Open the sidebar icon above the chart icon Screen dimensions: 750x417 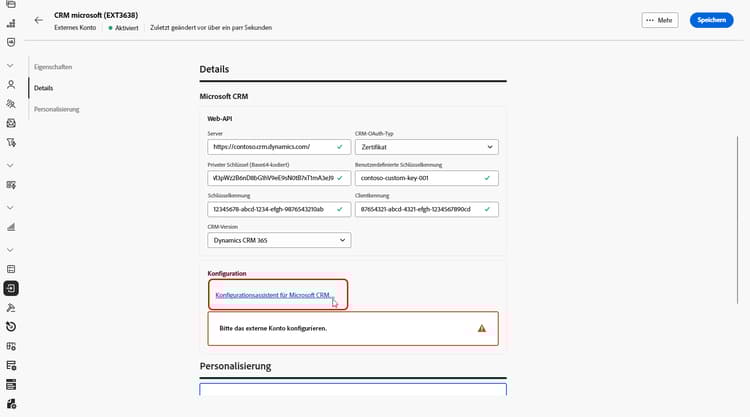tap(11, 185)
